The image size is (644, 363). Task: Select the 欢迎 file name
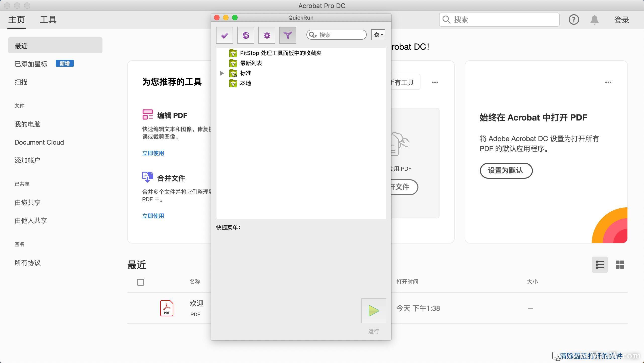point(196,303)
